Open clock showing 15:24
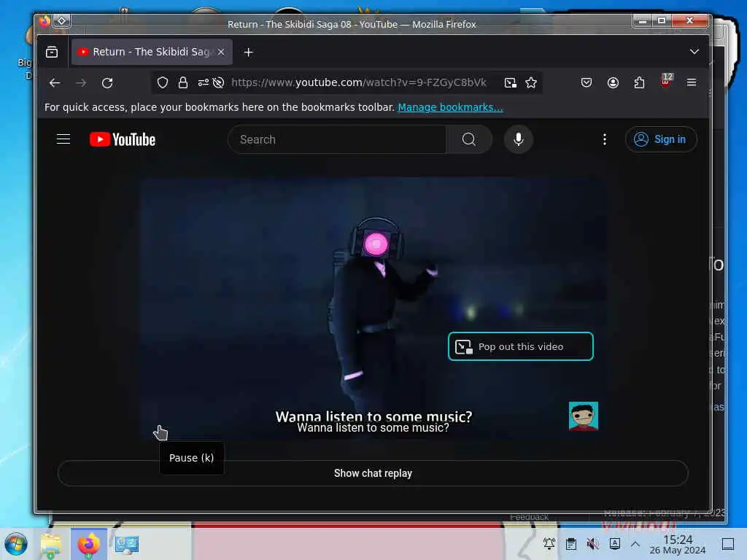 [678, 544]
